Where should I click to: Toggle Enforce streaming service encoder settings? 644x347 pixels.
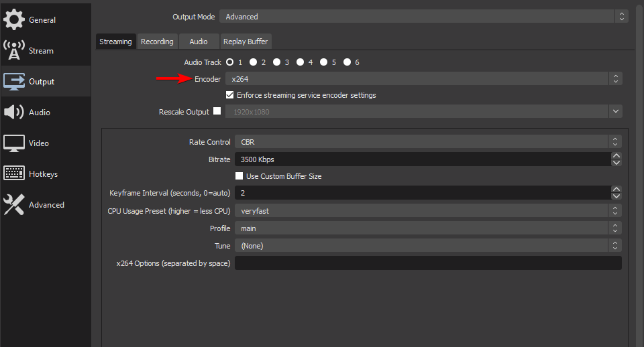coord(229,94)
